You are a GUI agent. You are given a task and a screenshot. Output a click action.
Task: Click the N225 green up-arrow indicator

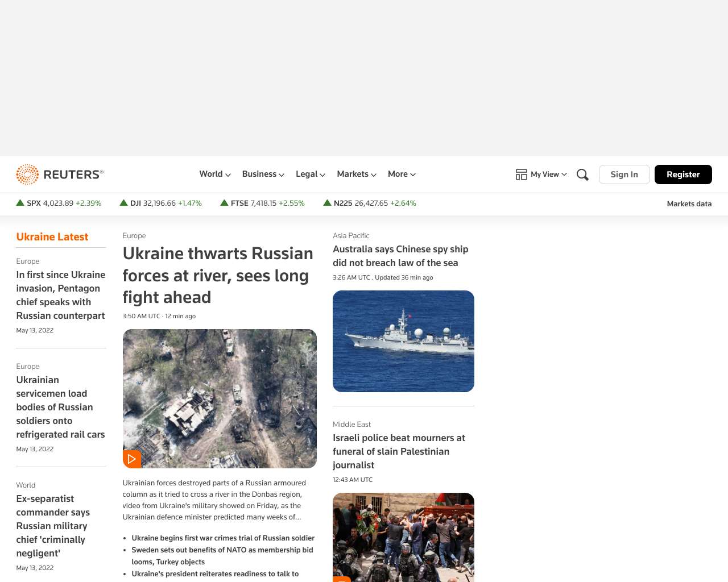coord(327,203)
